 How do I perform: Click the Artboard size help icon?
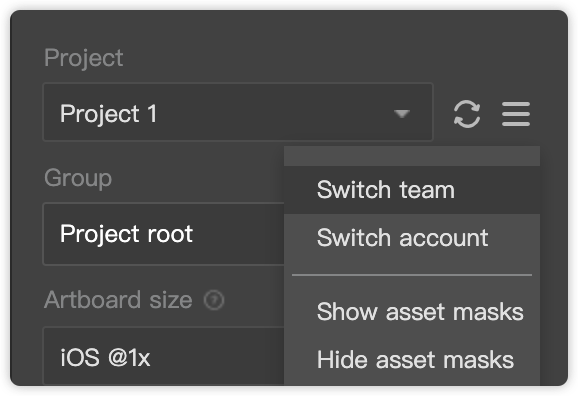point(214,300)
